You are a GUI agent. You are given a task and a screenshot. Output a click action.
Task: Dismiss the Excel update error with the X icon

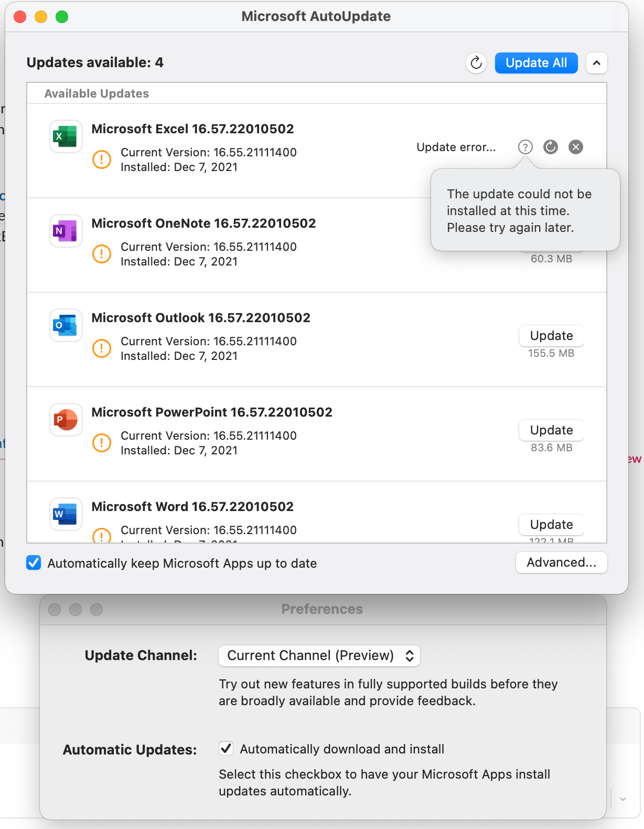tap(576, 147)
